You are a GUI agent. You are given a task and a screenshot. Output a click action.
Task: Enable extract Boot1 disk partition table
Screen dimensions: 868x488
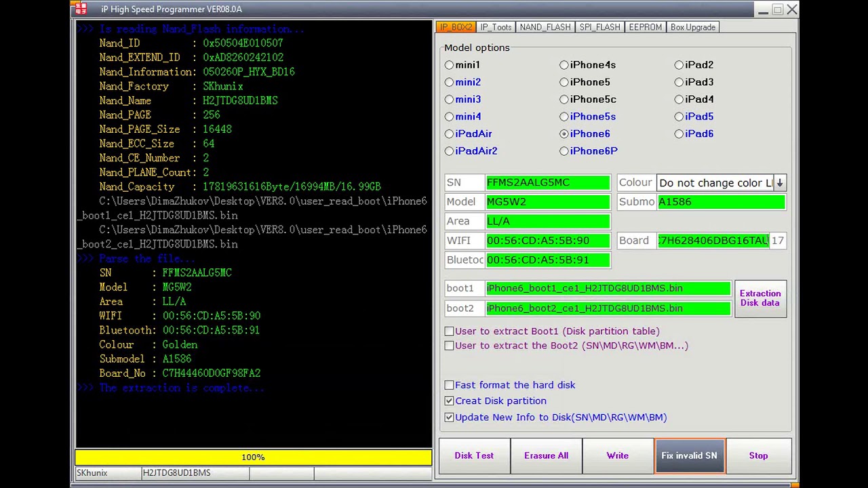click(x=449, y=331)
